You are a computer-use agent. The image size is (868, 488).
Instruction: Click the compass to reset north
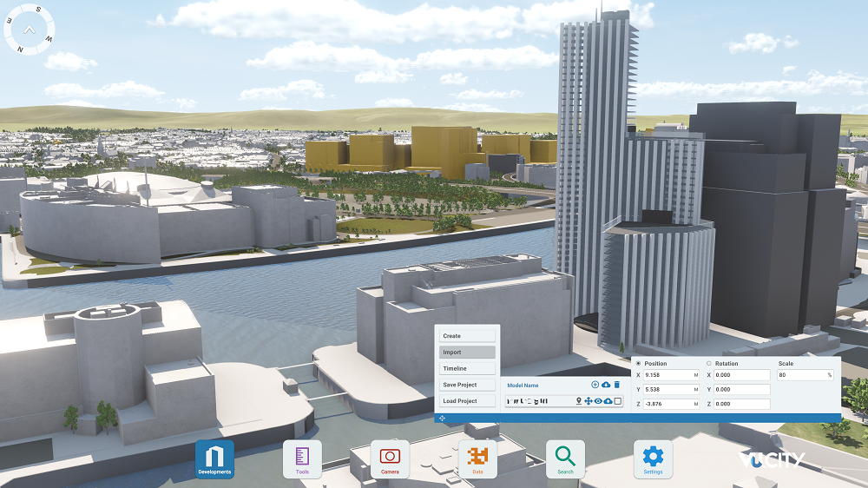[x=30, y=30]
